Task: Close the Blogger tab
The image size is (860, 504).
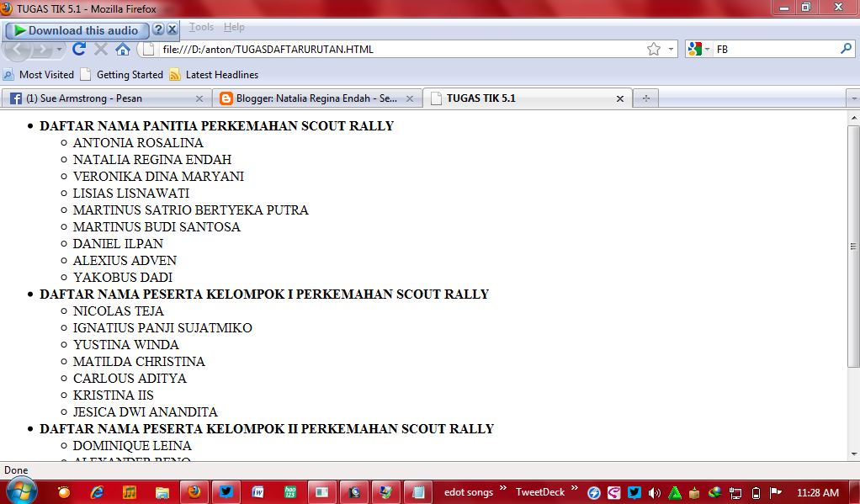Action: [409, 98]
